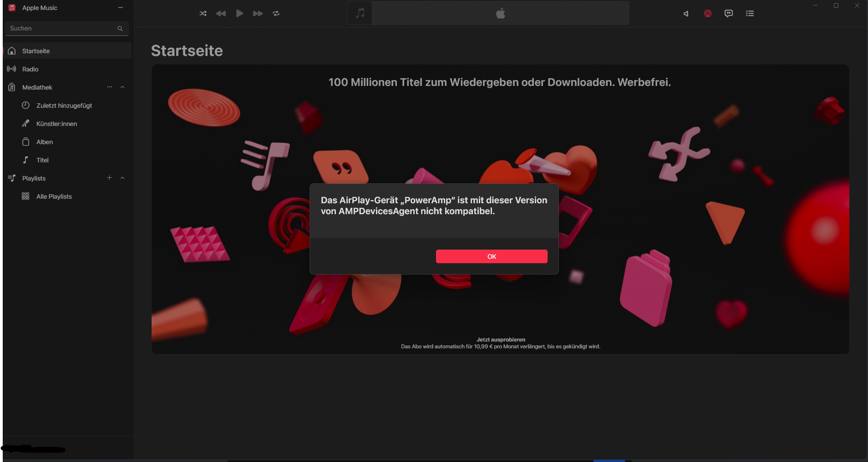Select Zuletzt hinzugefügt in sidebar

tap(64, 105)
